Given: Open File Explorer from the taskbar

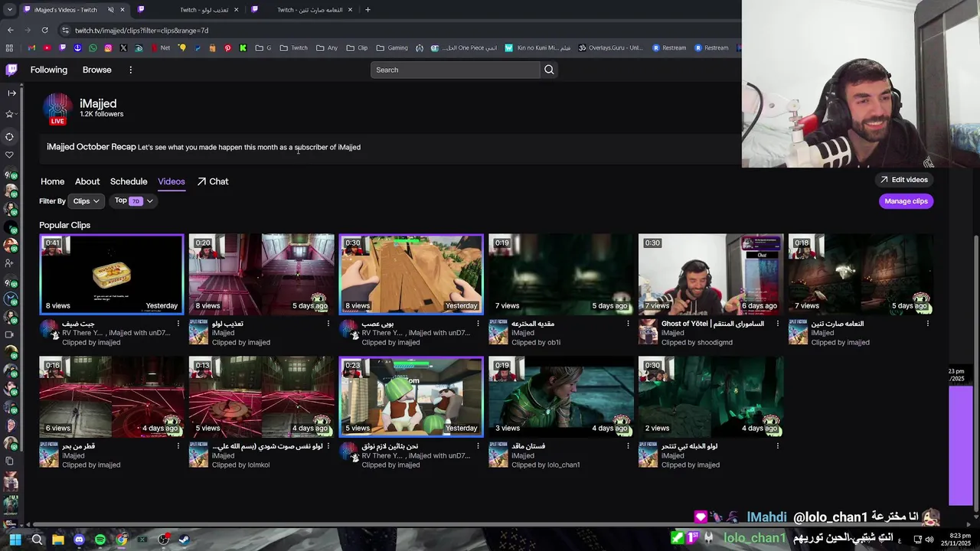Looking at the screenshot, I should pyautogui.click(x=57, y=540).
